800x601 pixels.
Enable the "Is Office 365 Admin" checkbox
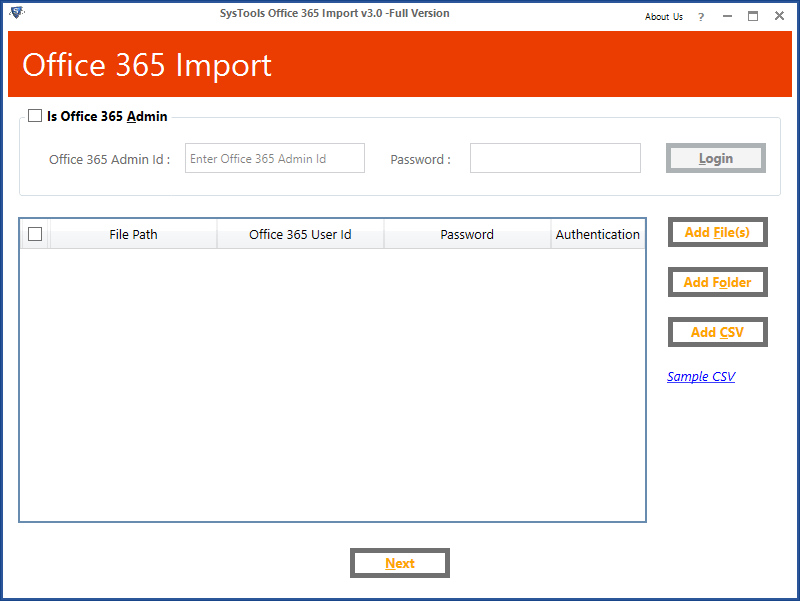pyautogui.click(x=35, y=115)
